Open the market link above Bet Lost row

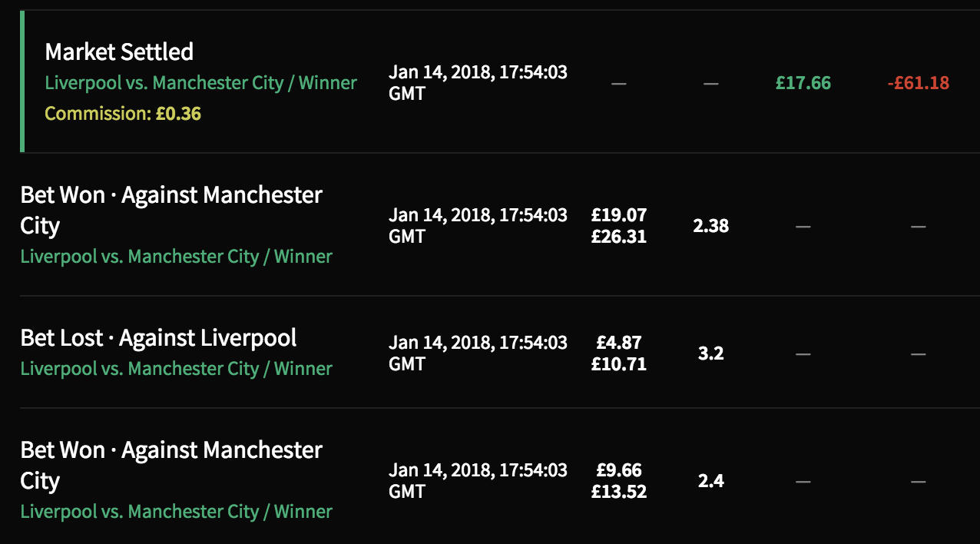(176, 257)
